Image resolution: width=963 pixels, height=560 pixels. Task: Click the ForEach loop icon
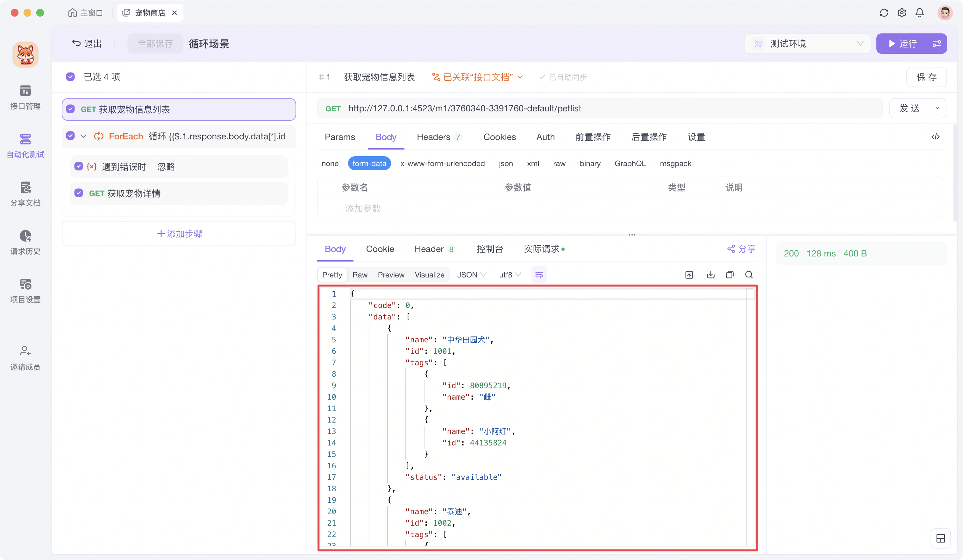(99, 136)
